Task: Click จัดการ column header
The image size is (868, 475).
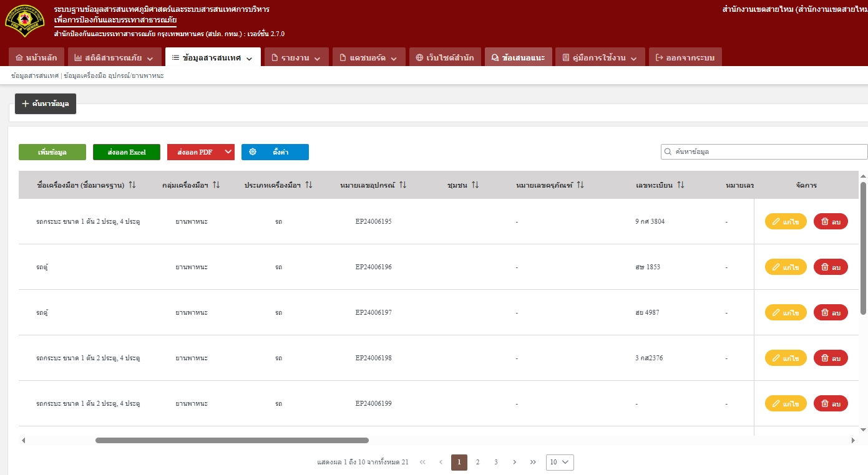Action: (806, 185)
